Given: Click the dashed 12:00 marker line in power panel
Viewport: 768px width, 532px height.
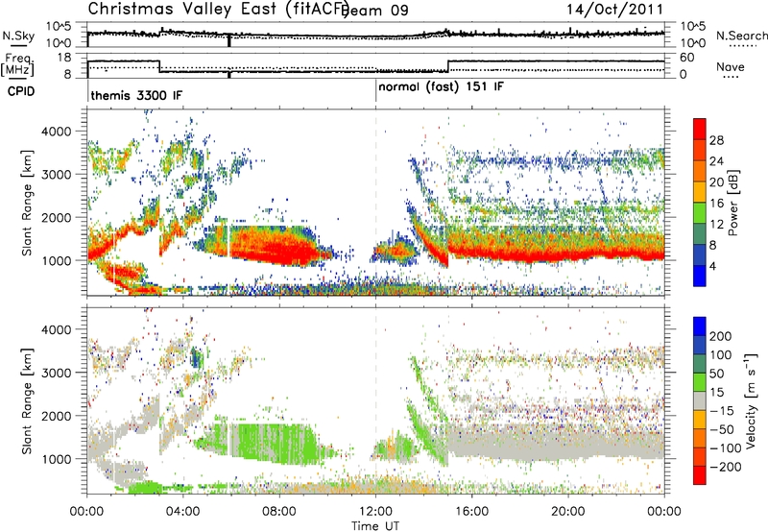Looking at the screenshot, I should [x=375, y=203].
